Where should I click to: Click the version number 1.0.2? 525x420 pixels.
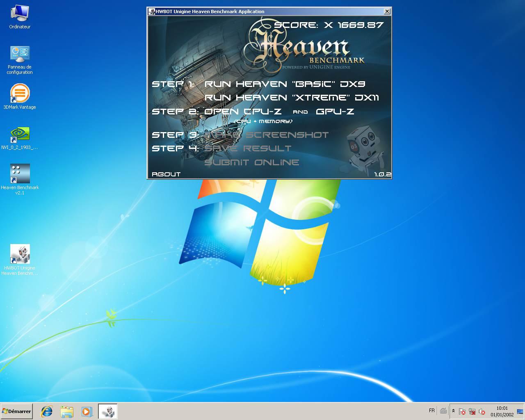coord(383,174)
